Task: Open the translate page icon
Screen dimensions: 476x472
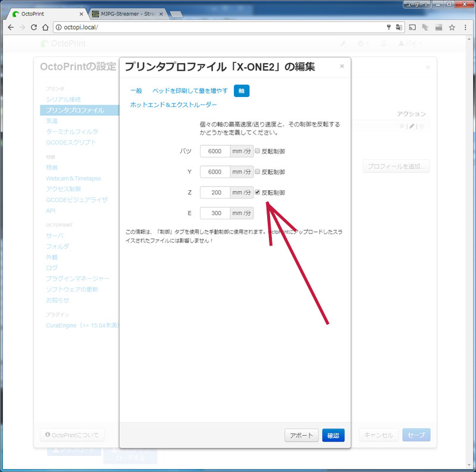Action: point(399,27)
